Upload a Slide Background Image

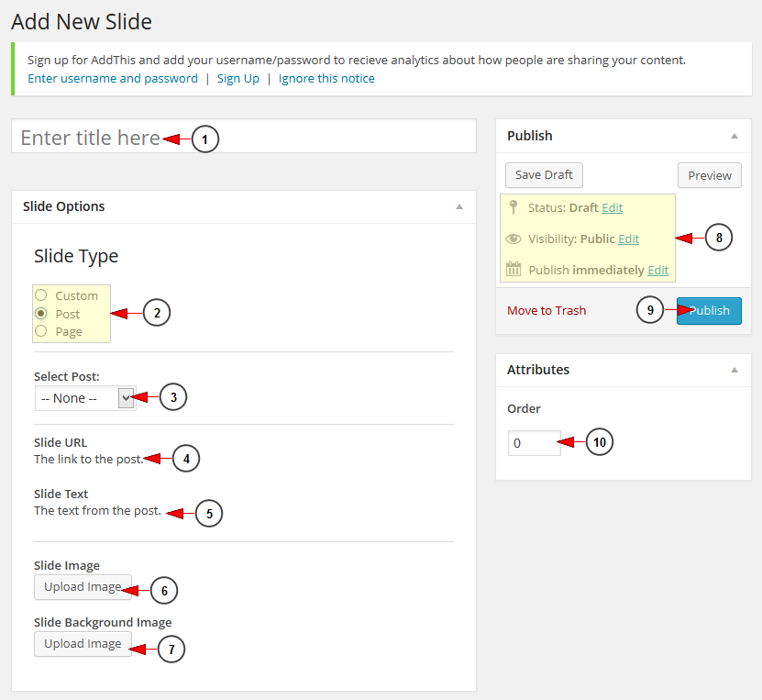click(x=83, y=644)
